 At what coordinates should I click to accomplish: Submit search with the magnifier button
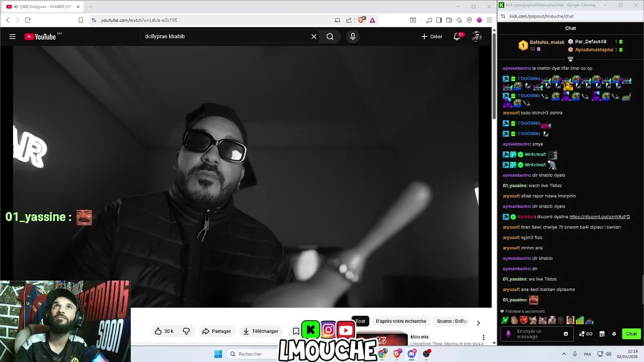(330, 36)
